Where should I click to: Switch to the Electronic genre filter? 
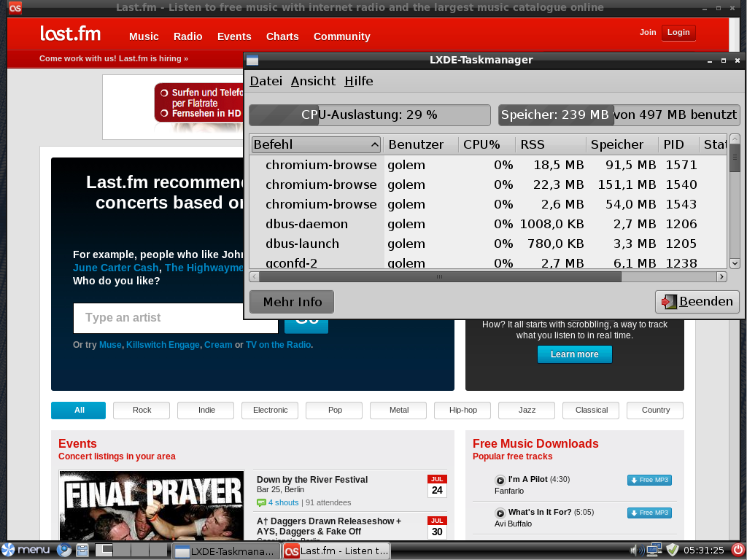click(x=269, y=410)
